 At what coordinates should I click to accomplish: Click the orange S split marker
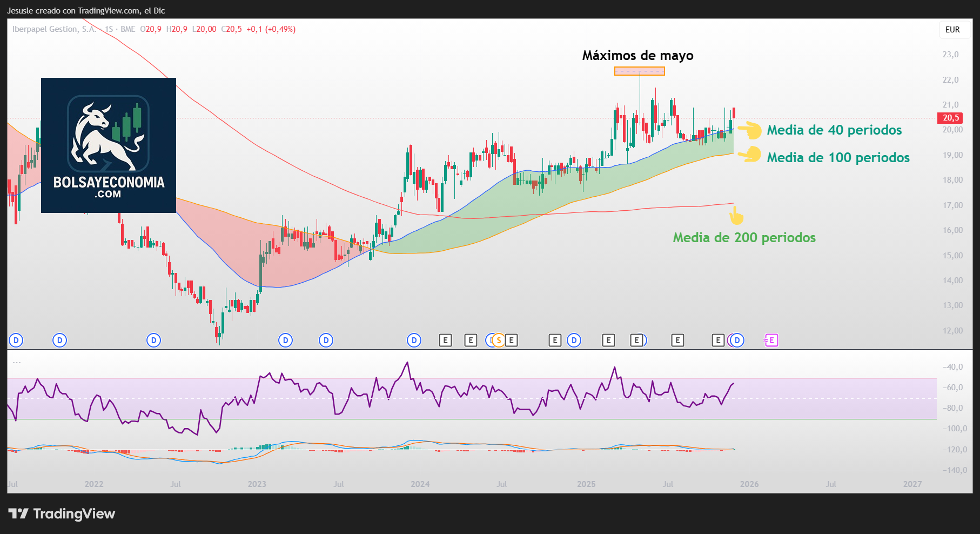(499, 341)
